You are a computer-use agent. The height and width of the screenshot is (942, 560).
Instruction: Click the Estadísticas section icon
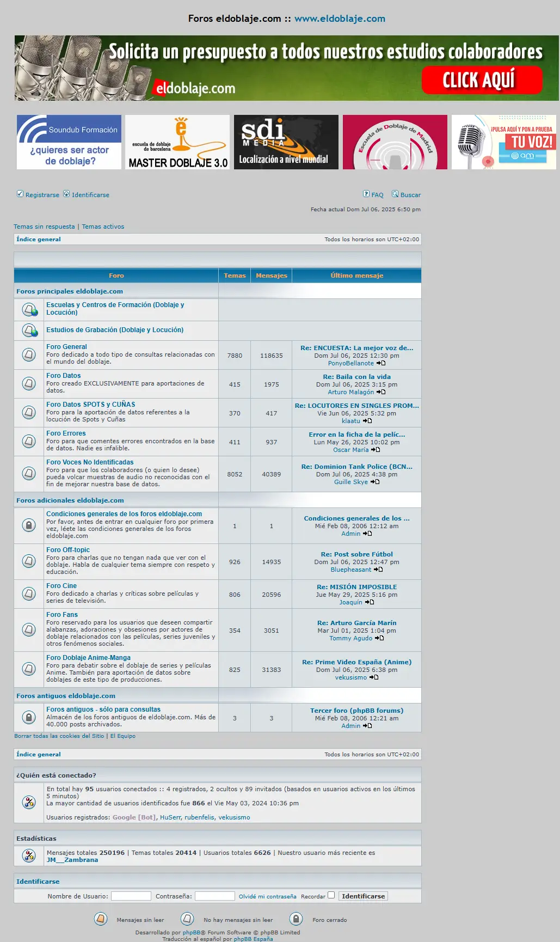pyautogui.click(x=29, y=855)
